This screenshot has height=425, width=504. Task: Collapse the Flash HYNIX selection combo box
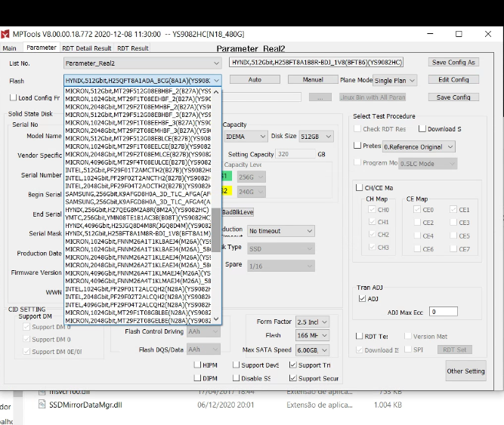click(x=142, y=80)
